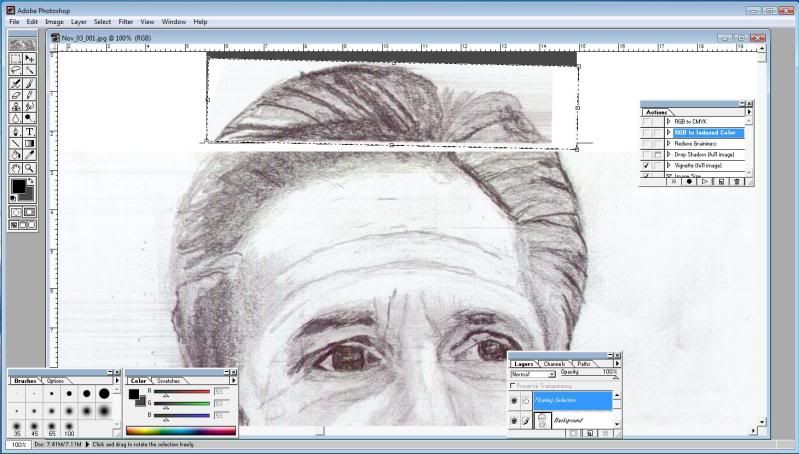This screenshot has height=454, width=799.
Task: Select the Eyedropper tool
Action: 29,155
